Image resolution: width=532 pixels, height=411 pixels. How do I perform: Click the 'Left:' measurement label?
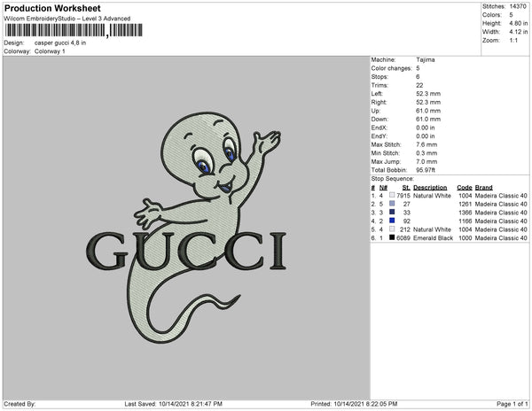tap(377, 94)
